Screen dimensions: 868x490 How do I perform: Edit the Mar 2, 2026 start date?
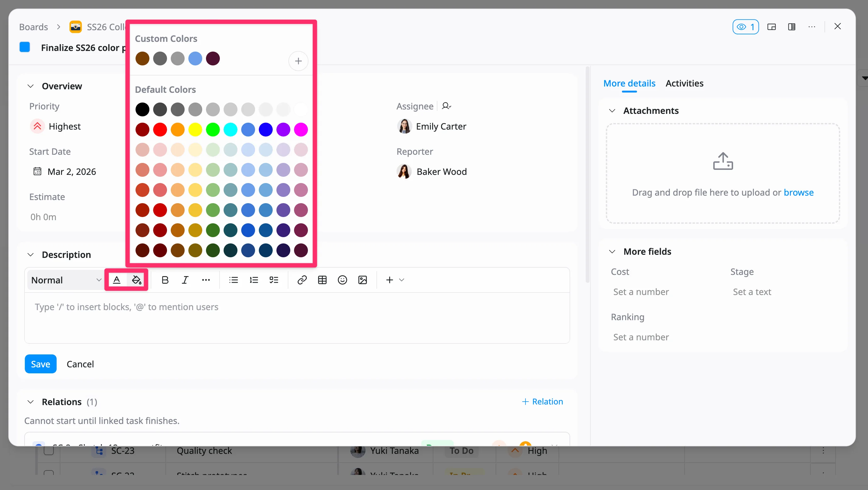pyautogui.click(x=72, y=171)
